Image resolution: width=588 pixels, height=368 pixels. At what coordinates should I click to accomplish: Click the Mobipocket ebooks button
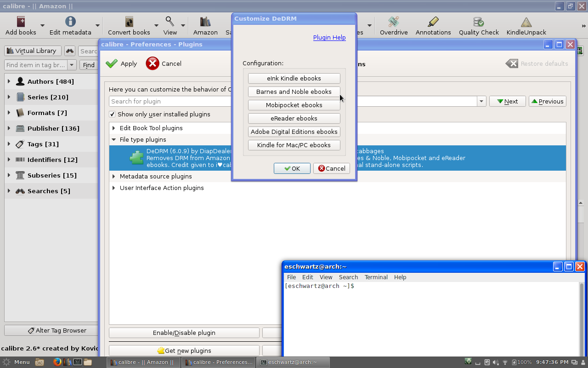click(294, 105)
